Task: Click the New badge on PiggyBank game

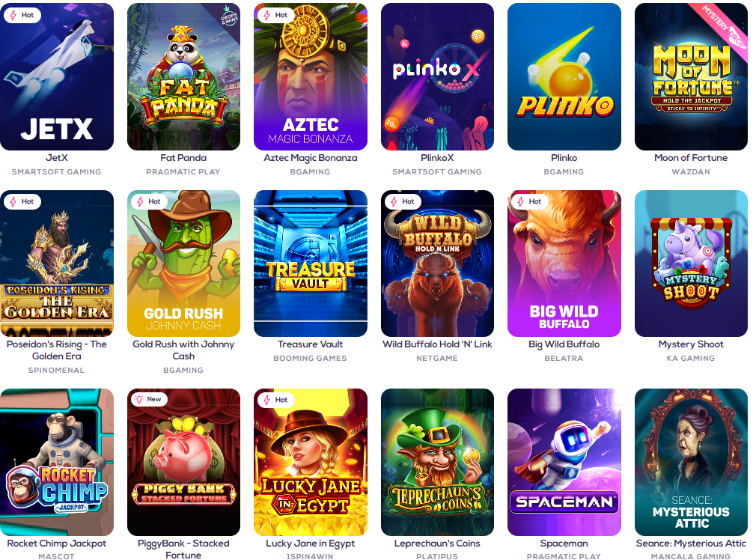Action: 148,399
